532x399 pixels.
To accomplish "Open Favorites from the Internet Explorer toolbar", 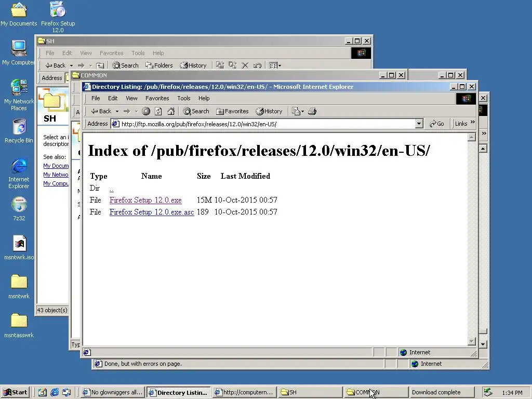I will point(232,111).
